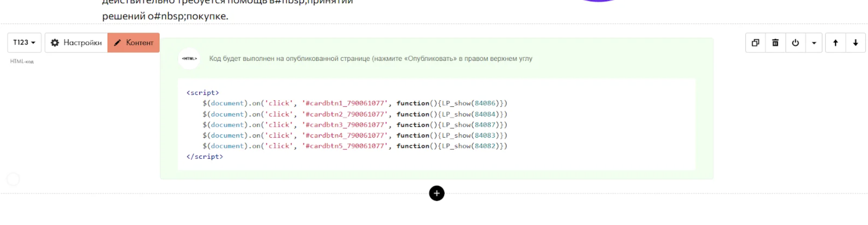Expand more block actions caret

814,43
